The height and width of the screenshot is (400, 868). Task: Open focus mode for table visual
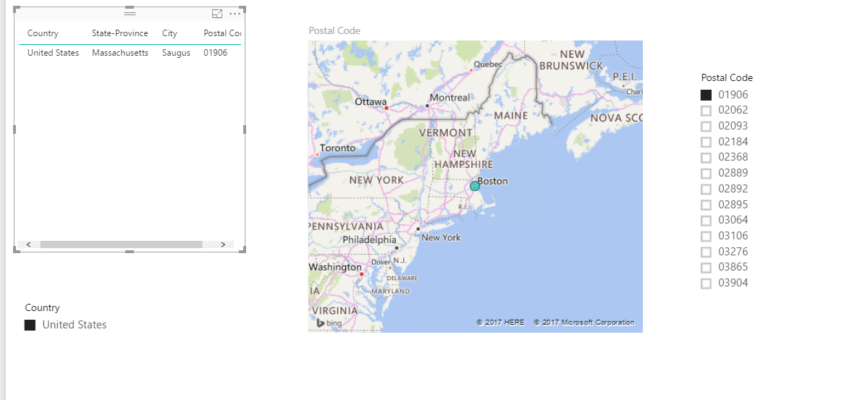[x=217, y=14]
